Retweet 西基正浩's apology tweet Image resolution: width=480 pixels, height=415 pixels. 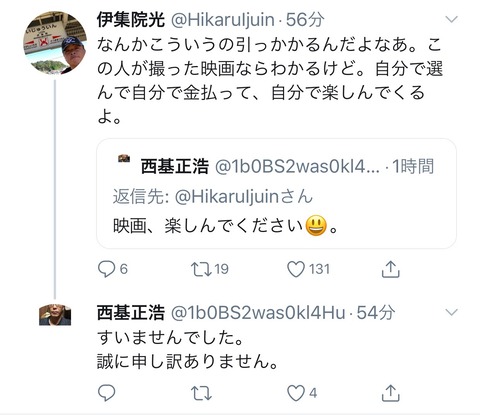point(201,393)
